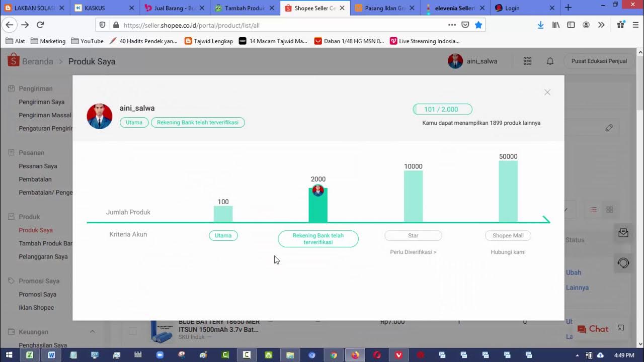644x362 pixels.
Task: Click the Lainnya link in the product row
Action: tap(577, 288)
